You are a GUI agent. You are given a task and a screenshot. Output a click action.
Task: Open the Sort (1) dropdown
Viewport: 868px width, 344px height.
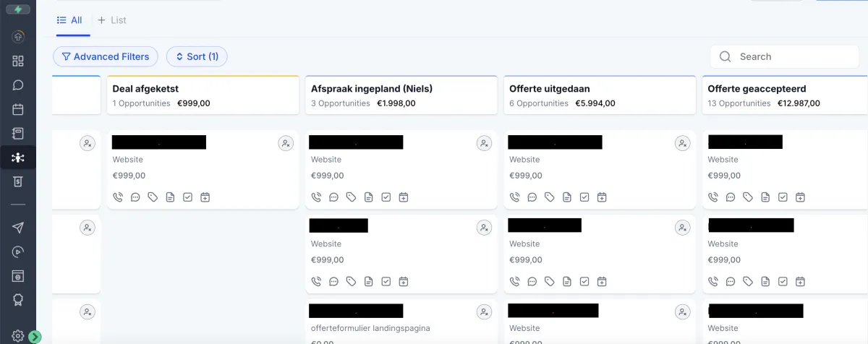point(197,56)
